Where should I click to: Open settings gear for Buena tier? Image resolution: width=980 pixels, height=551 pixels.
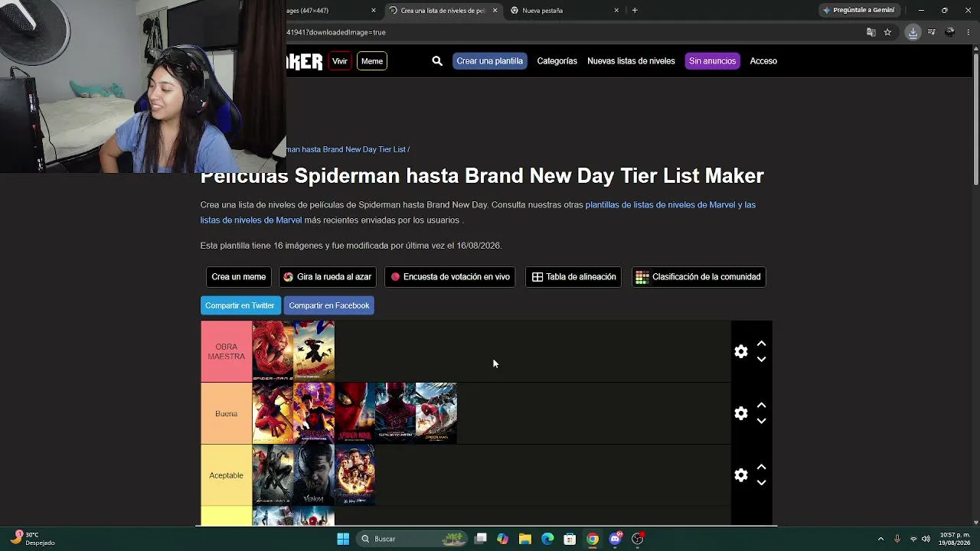[x=740, y=413]
